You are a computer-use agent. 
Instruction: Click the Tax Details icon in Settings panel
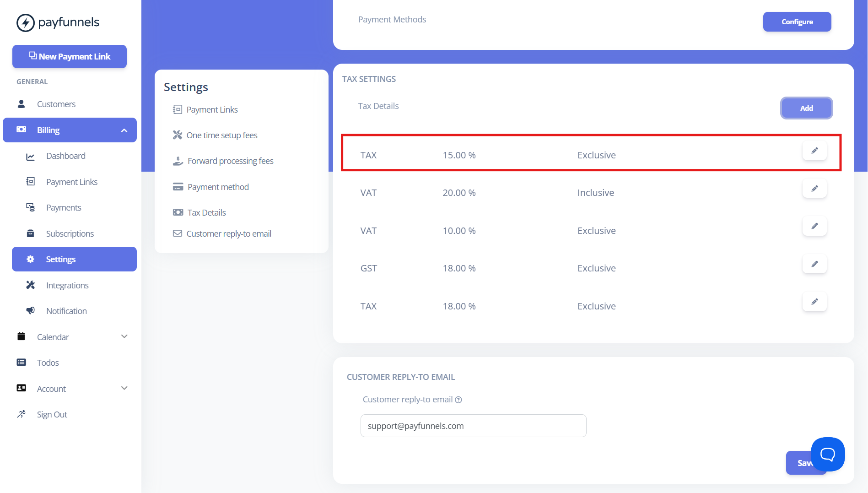coord(178,212)
